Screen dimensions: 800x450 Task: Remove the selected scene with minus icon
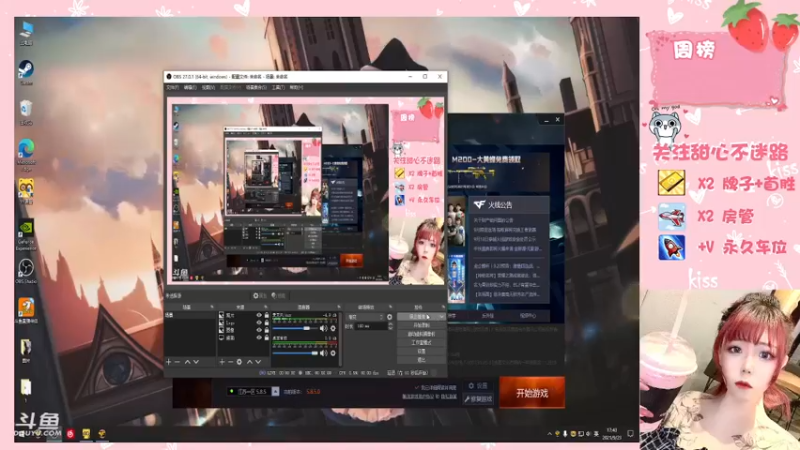click(177, 362)
